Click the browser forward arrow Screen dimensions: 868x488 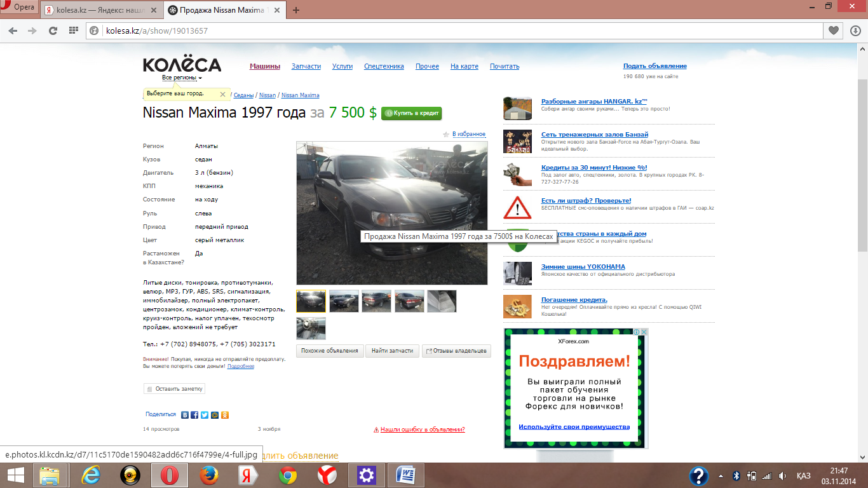[x=31, y=30]
